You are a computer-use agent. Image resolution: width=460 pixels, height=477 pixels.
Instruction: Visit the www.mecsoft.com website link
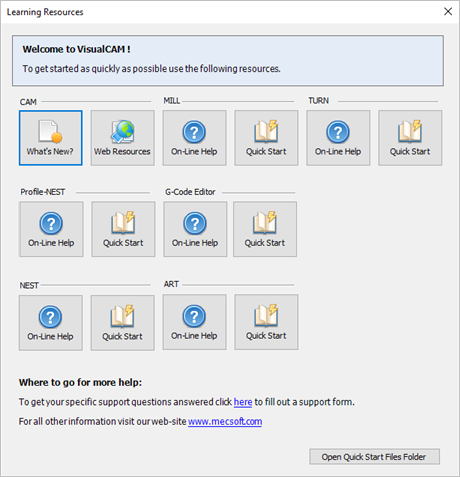click(225, 422)
